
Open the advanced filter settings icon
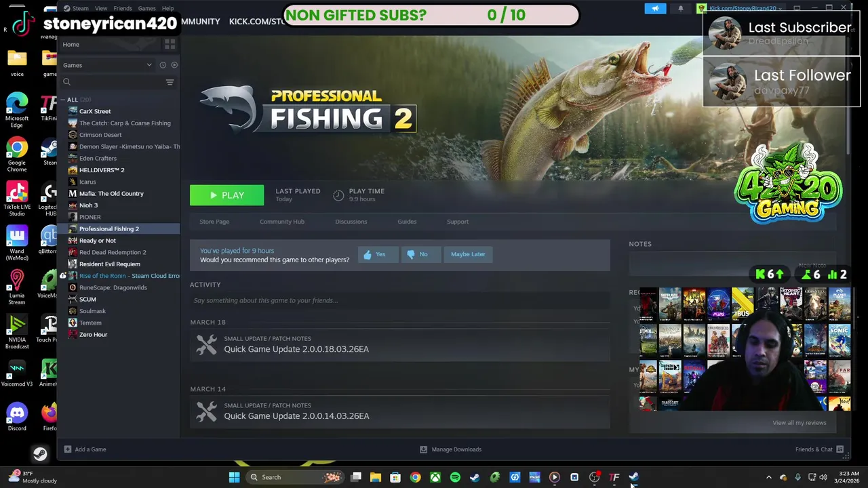170,82
